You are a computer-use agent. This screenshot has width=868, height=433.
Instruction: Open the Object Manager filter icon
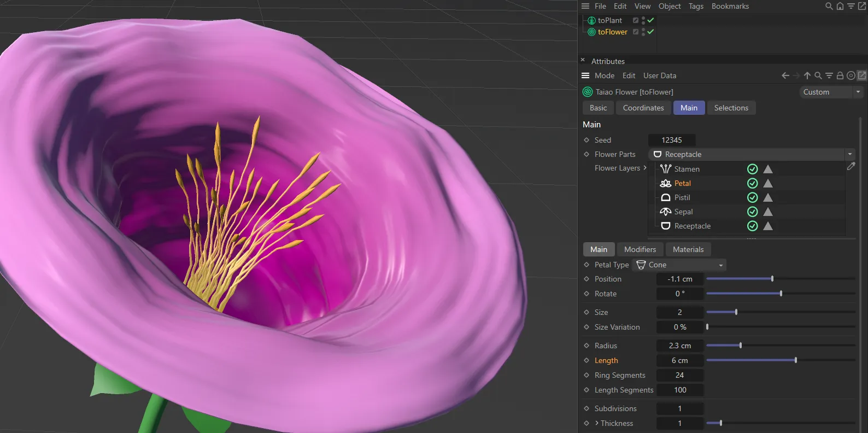coord(851,6)
